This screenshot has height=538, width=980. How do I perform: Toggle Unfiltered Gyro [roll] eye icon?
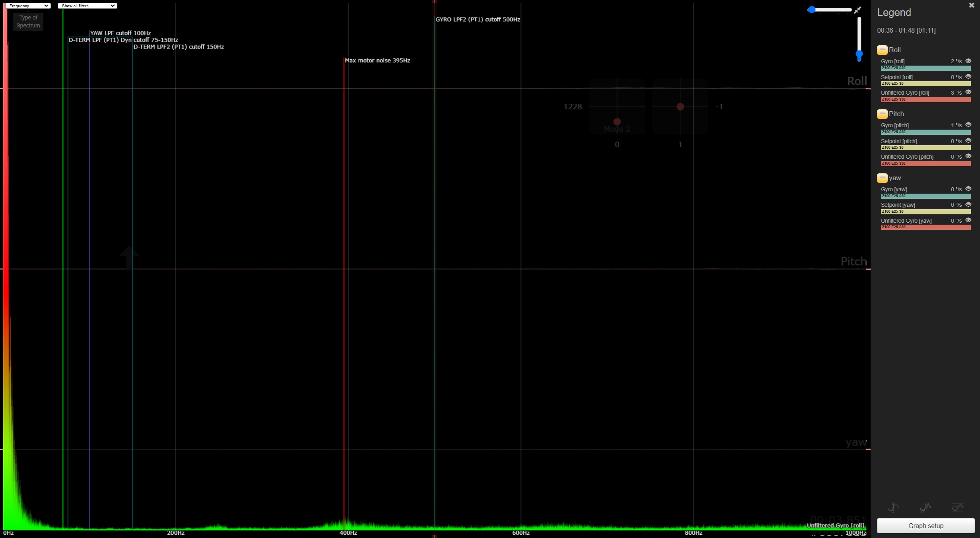968,92
